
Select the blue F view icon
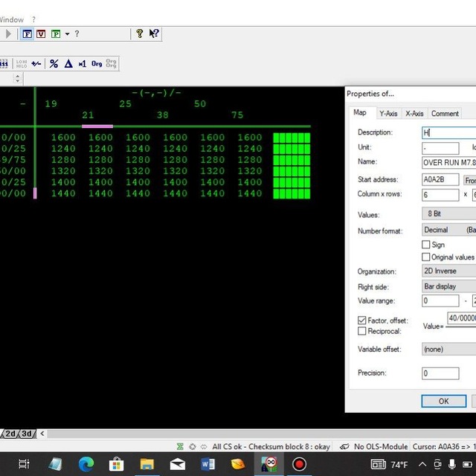[x=27, y=33]
